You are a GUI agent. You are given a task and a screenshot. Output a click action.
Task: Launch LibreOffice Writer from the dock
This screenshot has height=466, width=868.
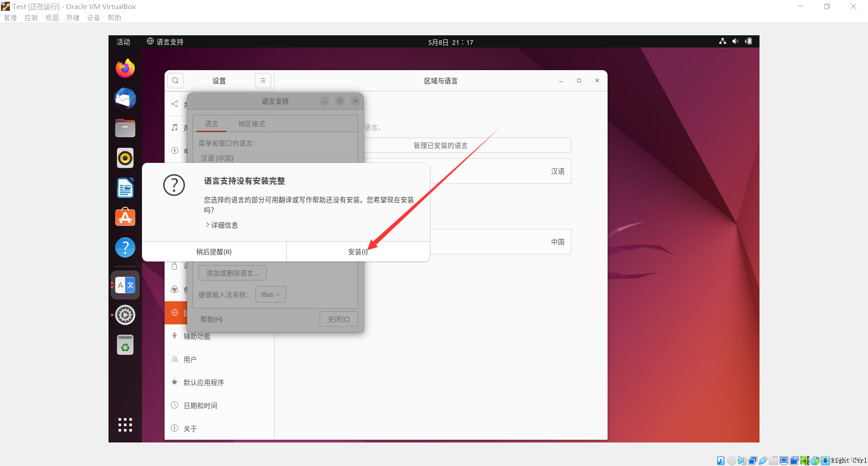click(125, 188)
